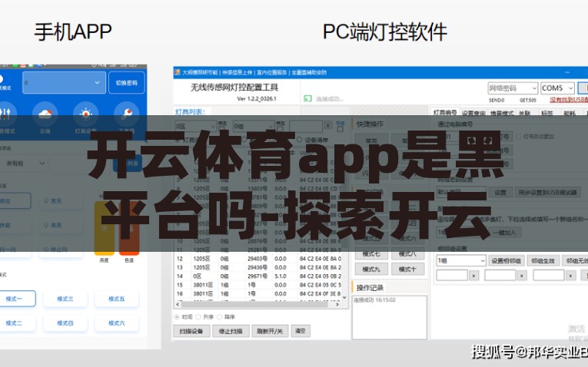
Task: Tap 模式六 in mobile app
Action: (x=117, y=322)
